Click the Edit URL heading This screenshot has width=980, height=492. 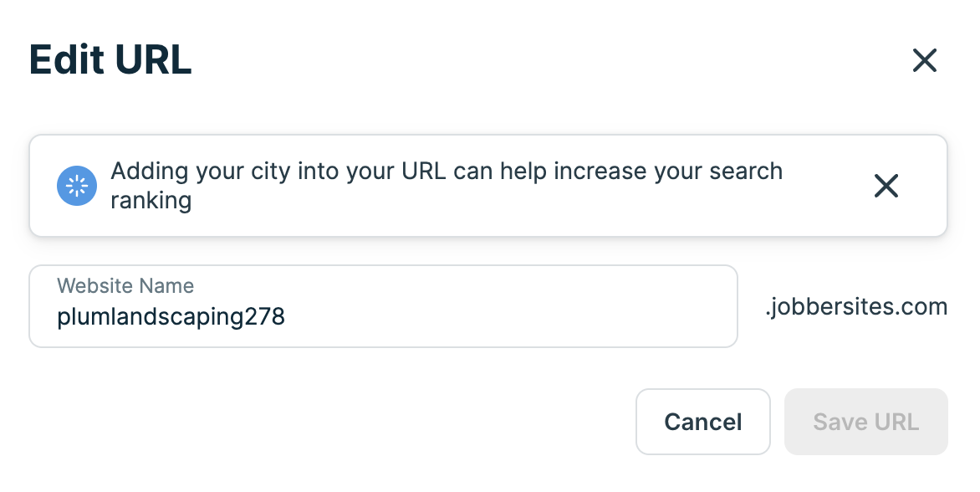pos(110,60)
